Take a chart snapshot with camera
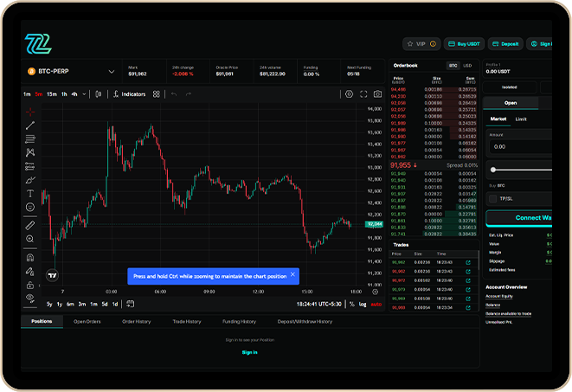The height and width of the screenshot is (392, 572). click(377, 94)
